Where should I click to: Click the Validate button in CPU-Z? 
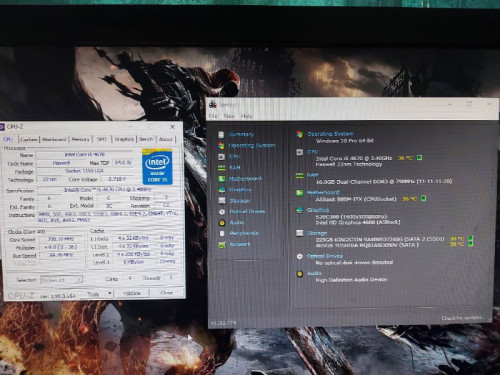pyautogui.click(x=132, y=293)
